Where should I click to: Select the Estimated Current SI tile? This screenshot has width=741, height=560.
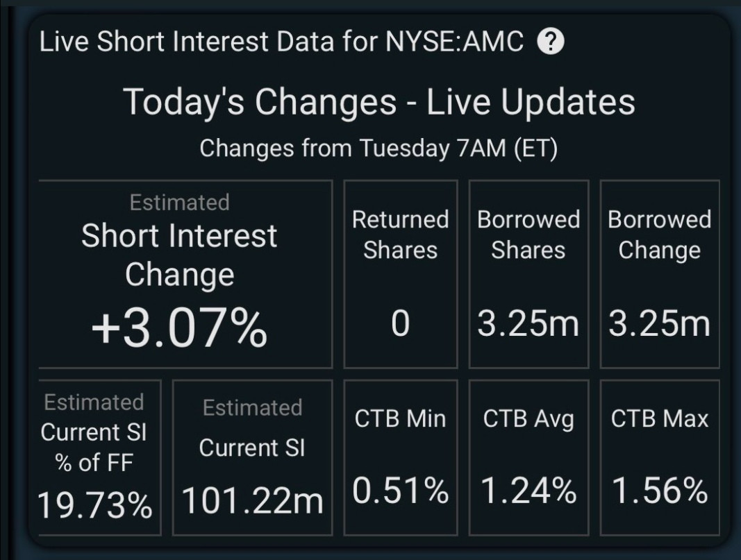253,456
